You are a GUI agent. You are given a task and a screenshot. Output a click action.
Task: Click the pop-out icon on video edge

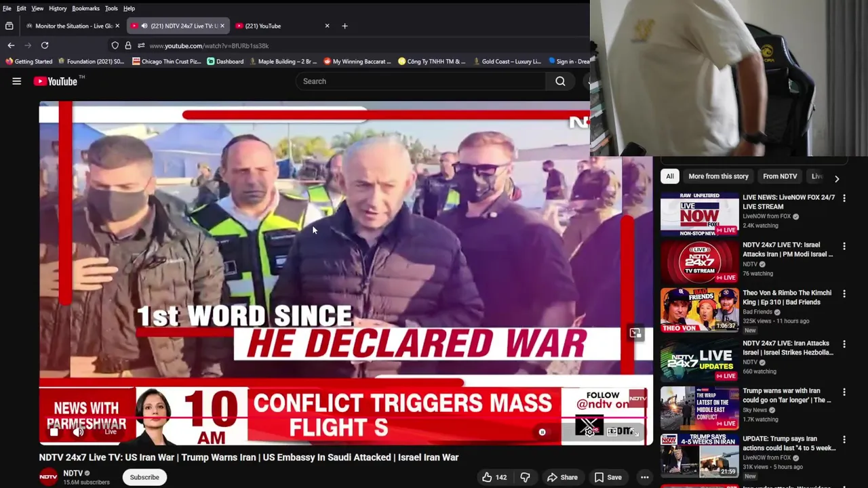[635, 333]
